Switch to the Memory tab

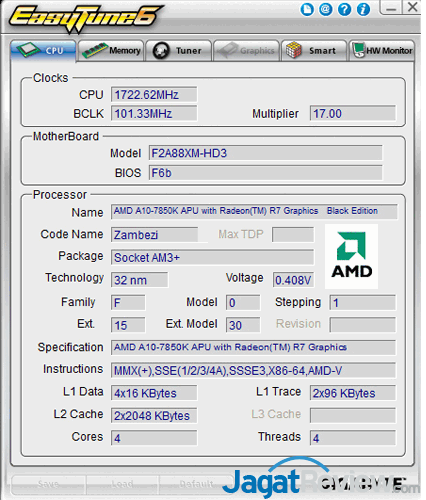(x=111, y=50)
